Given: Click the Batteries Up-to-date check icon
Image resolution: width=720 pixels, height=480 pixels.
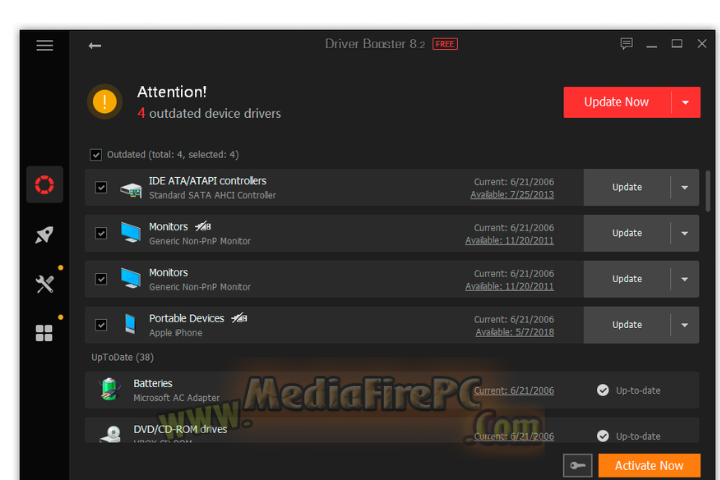Looking at the screenshot, I should click(x=602, y=390).
